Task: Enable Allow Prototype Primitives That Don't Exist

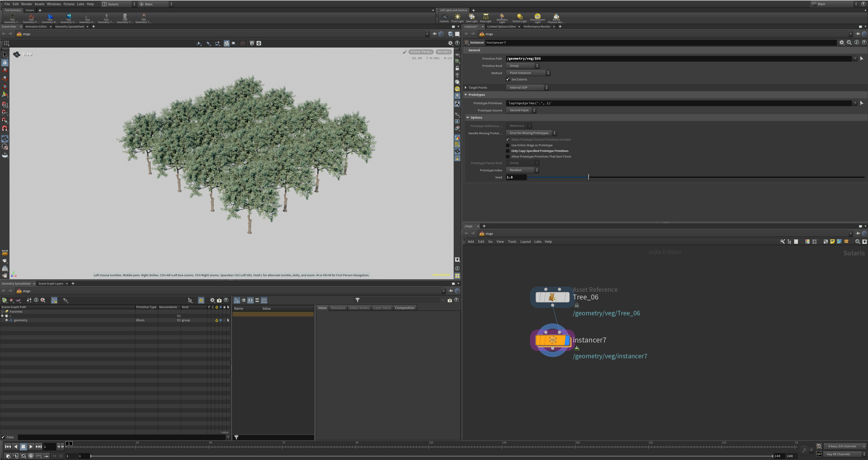Action: [x=508, y=157]
